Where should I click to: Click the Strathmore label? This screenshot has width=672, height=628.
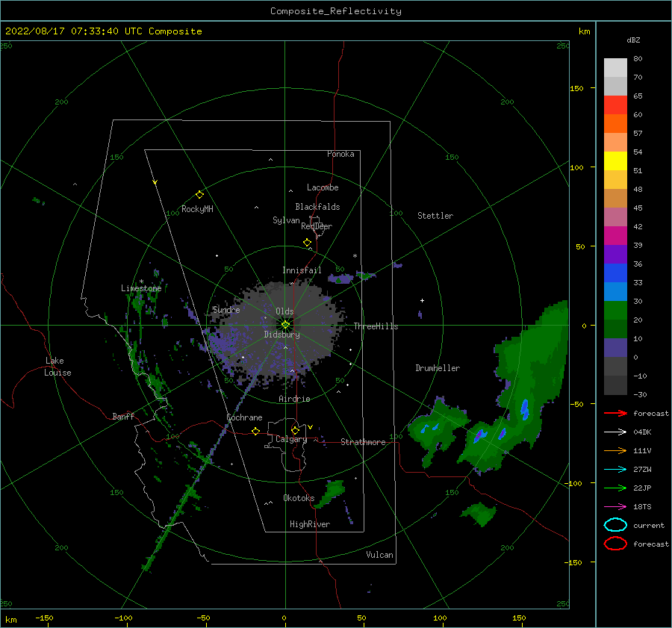(x=363, y=442)
